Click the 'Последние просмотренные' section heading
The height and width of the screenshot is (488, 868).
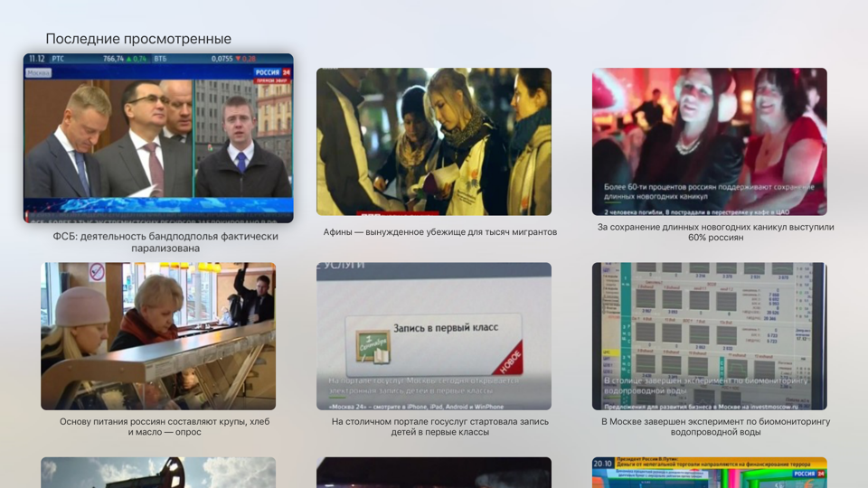click(x=138, y=39)
